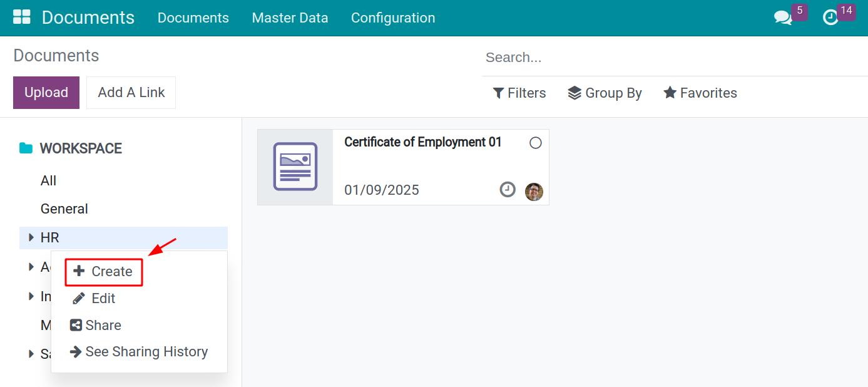Image resolution: width=868 pixels, height=387 pixels.
Task: Open the Certificate of Employment 01 title
Action: coord(423,142)
